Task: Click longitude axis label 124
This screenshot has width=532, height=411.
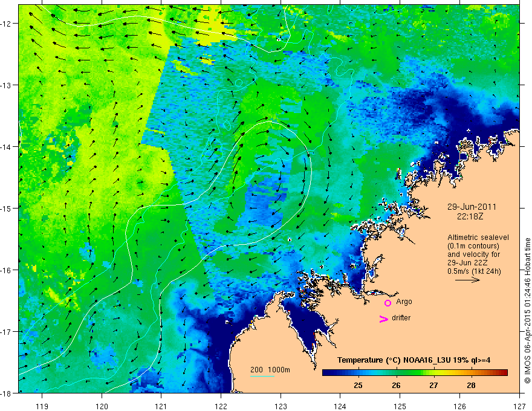Action: click(340, 406)
